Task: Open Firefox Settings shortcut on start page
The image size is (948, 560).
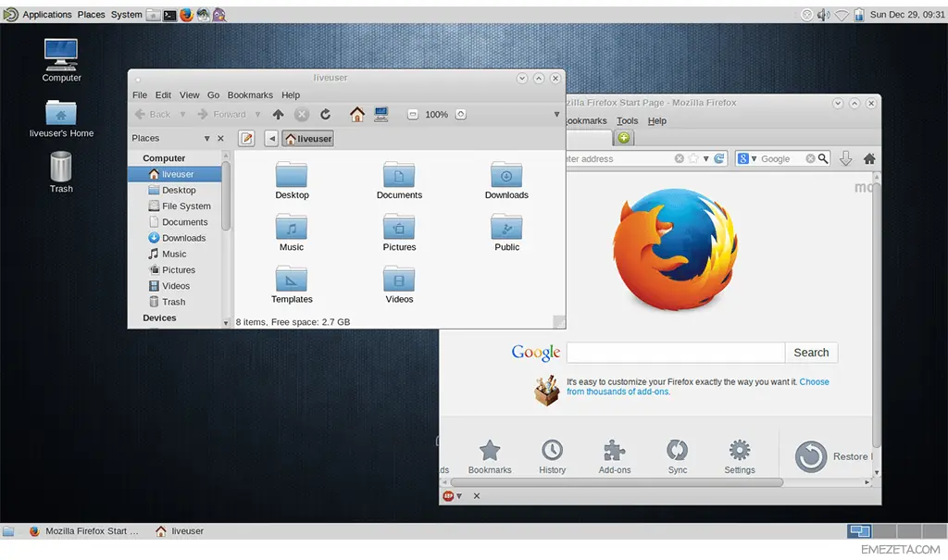Action: 740,456
